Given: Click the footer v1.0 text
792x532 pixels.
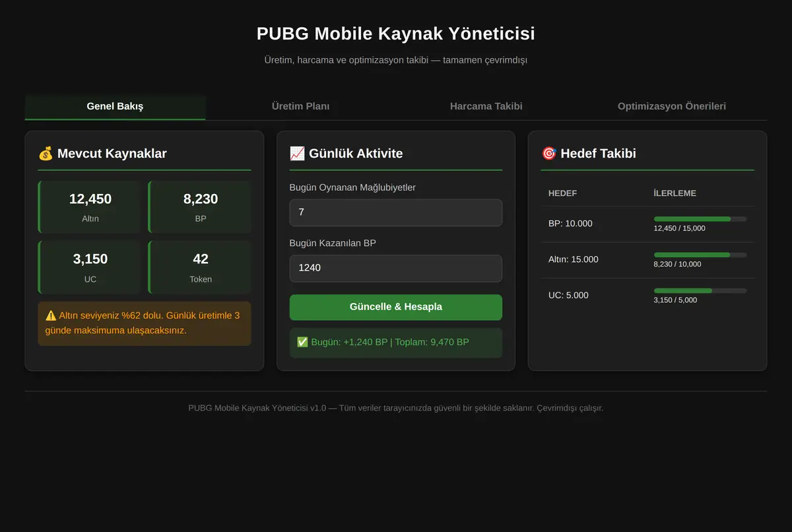Looking at the screenshot, I should [x=396, y=408].
